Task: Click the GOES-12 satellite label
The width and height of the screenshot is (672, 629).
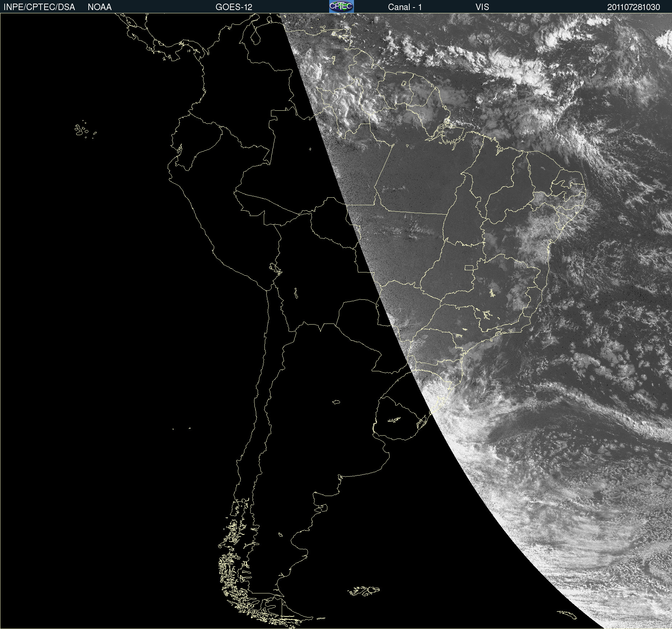Action: point(234,7)
